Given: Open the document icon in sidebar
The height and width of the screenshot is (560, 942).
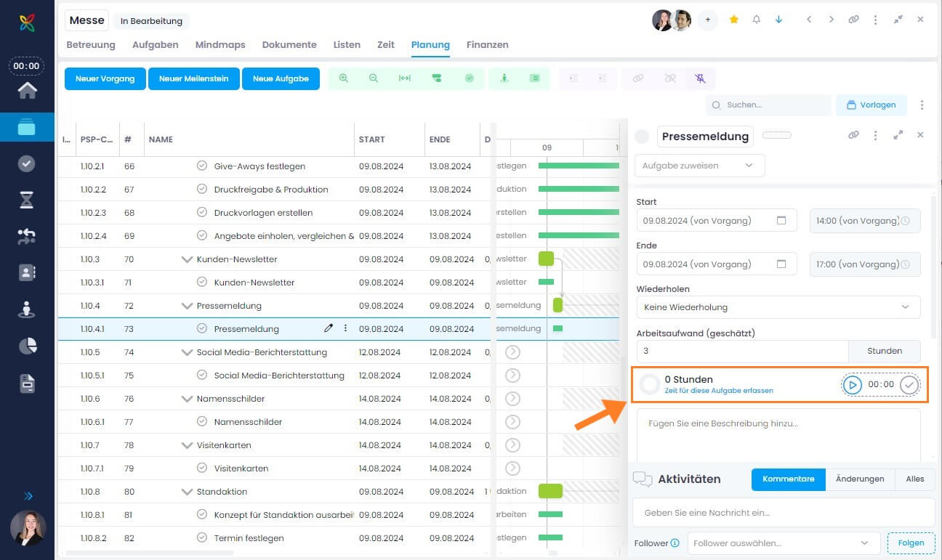Looking at the screenshot, I should click(27, 383).
